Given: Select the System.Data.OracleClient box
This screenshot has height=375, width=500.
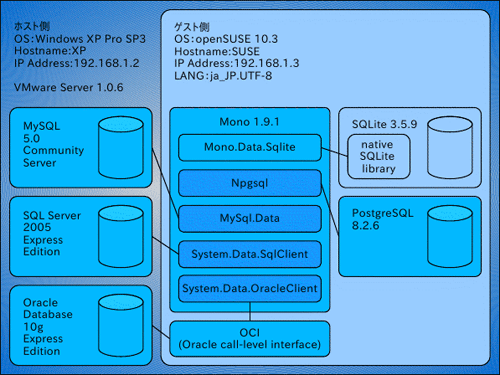Looking at the screenshot, I should 250,289.
